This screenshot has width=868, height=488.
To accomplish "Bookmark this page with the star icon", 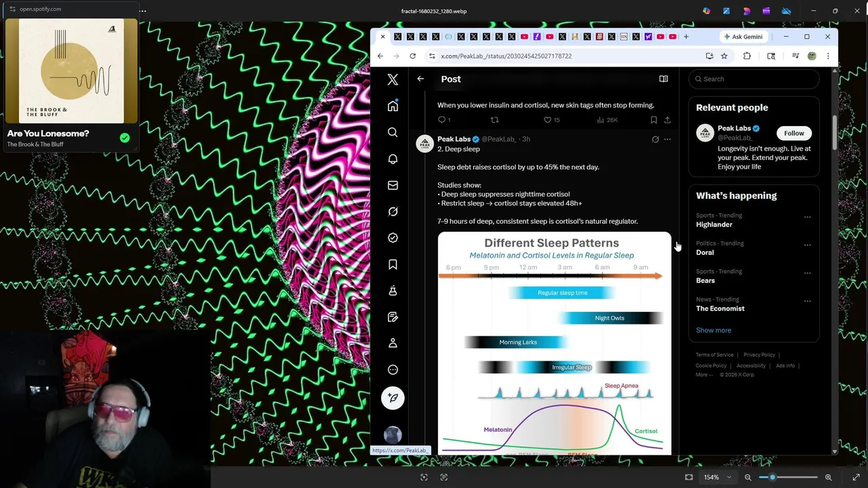I will (724, 56).
